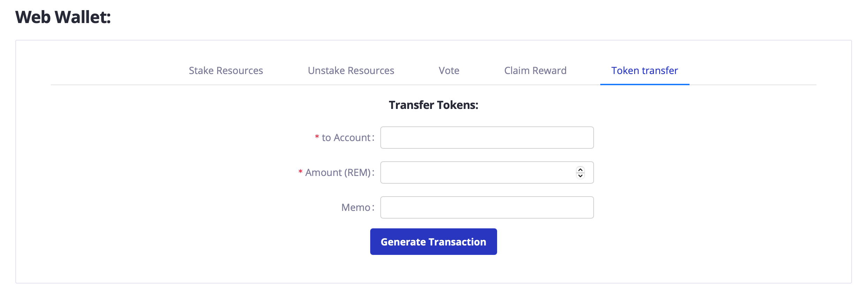Switch to the Unstake Resources tab
Screen dimensions: 868x294
pyautogui.click(x=351, y=71)
